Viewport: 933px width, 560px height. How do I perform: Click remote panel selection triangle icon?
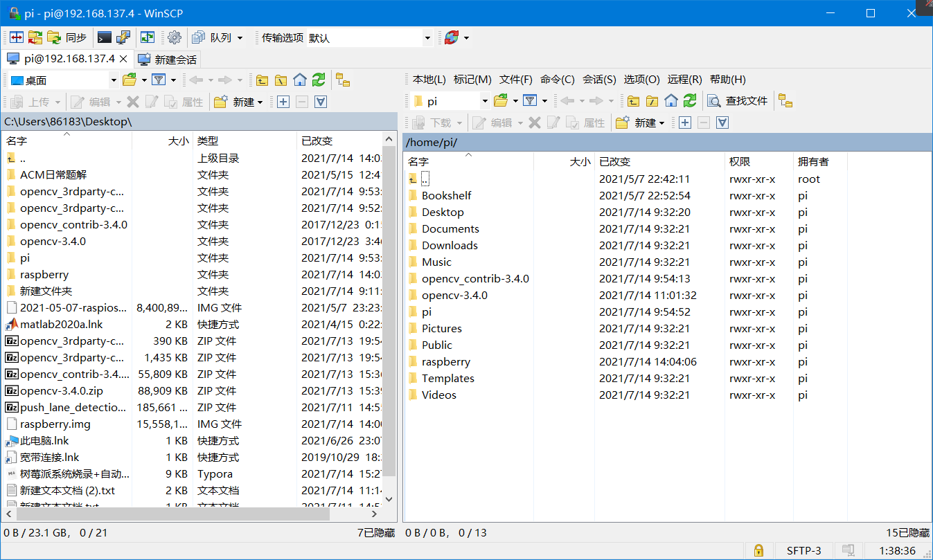point(722,123)
